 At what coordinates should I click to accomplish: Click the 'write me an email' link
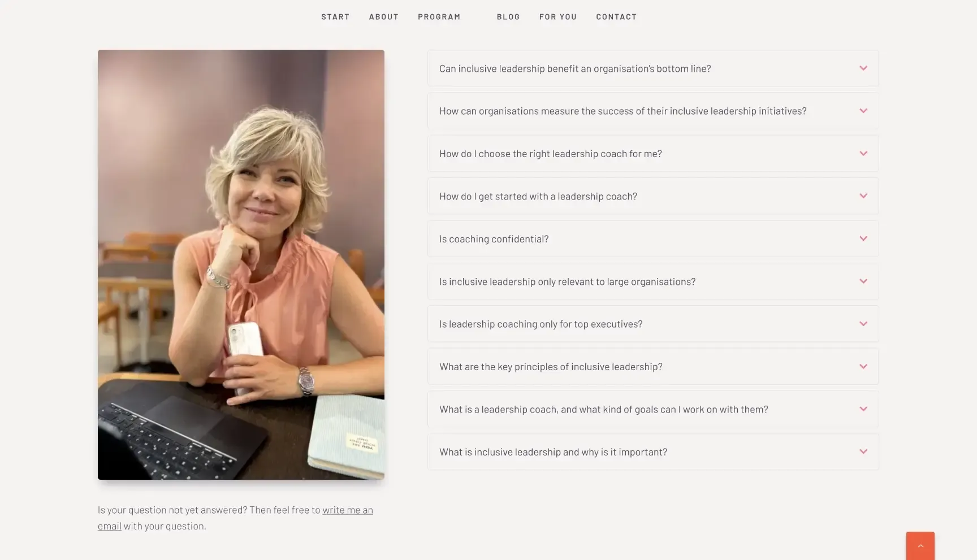pos(235,518)
